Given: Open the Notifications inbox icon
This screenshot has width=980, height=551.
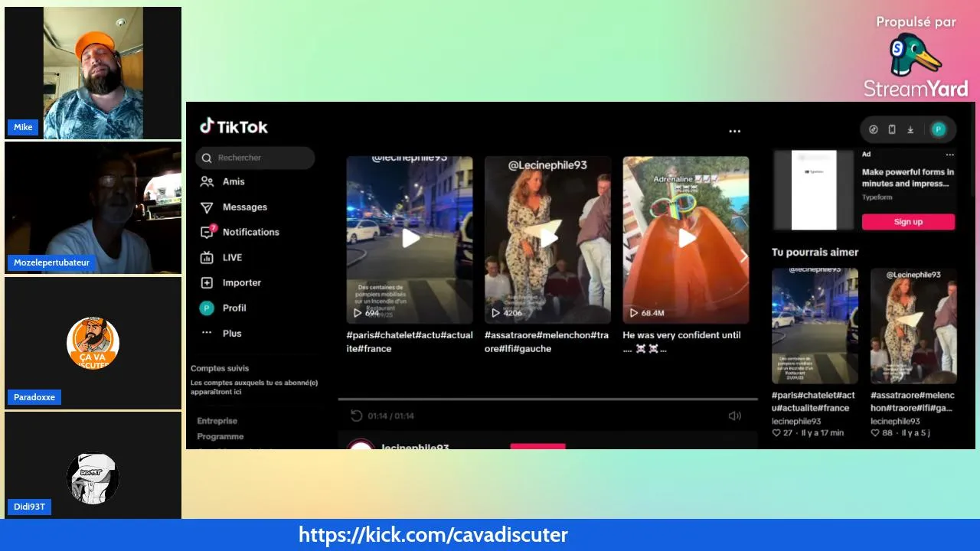Looking at the screenshot, I should pos(207,232).
